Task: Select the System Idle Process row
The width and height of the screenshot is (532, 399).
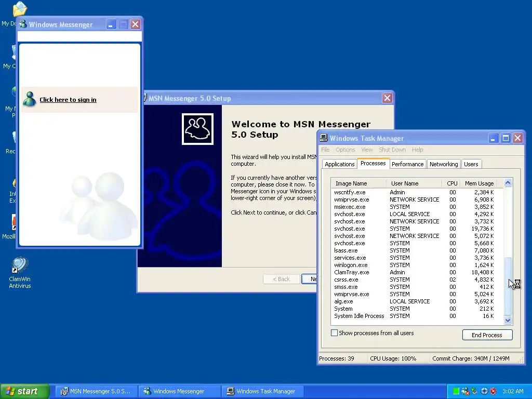Action: click(414, 316)
